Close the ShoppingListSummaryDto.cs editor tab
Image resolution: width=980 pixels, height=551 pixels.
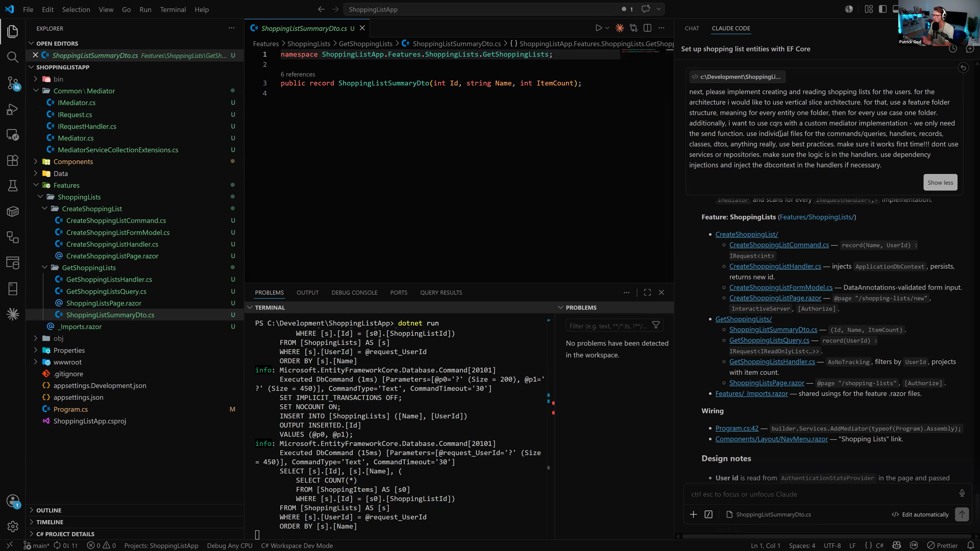[362, 28]
